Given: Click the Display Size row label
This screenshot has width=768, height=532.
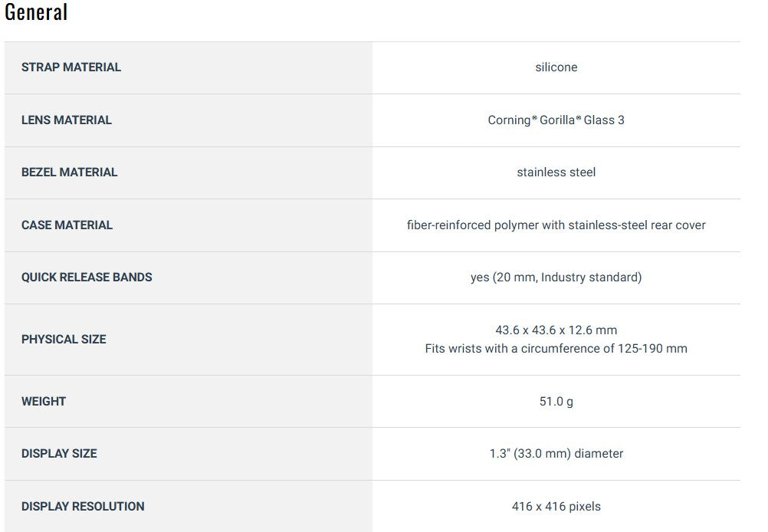Looking at the screenshot, I should (59, 454).
